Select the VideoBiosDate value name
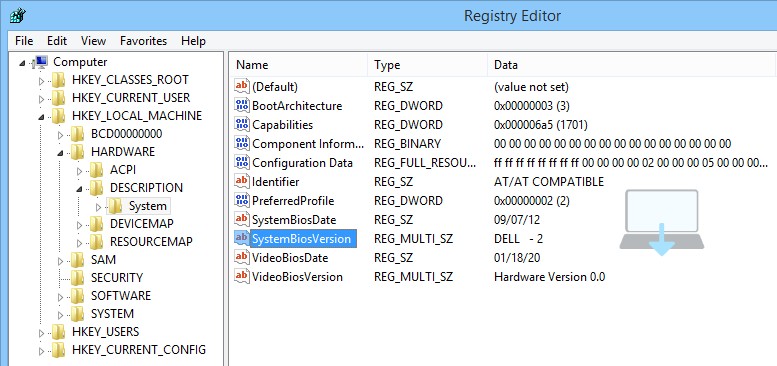 pos(290,258)
